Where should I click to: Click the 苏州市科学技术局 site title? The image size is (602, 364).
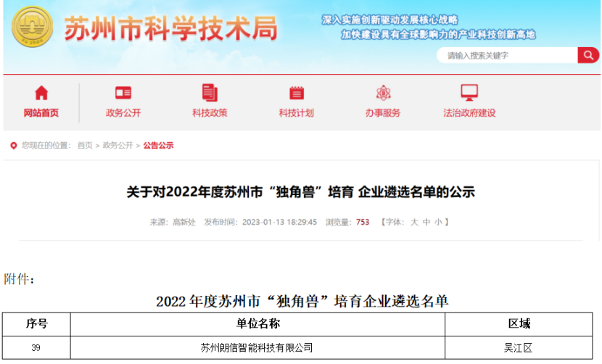[x=170, y=30]
